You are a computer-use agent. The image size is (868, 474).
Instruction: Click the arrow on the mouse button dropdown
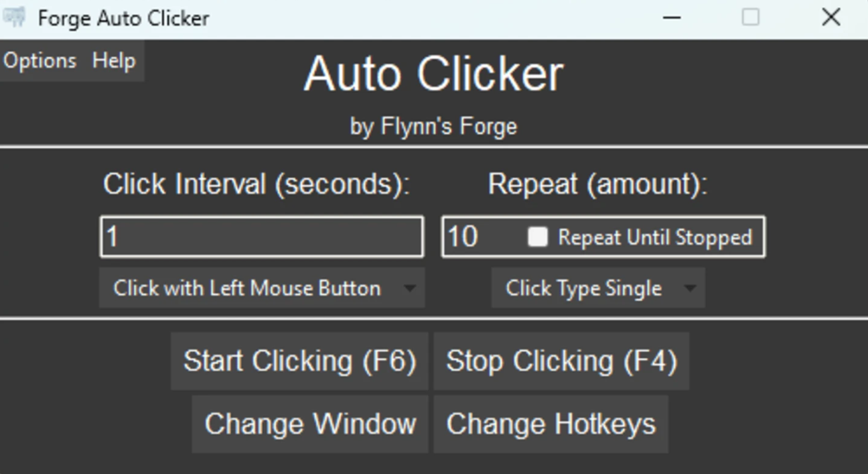[409, 289]
